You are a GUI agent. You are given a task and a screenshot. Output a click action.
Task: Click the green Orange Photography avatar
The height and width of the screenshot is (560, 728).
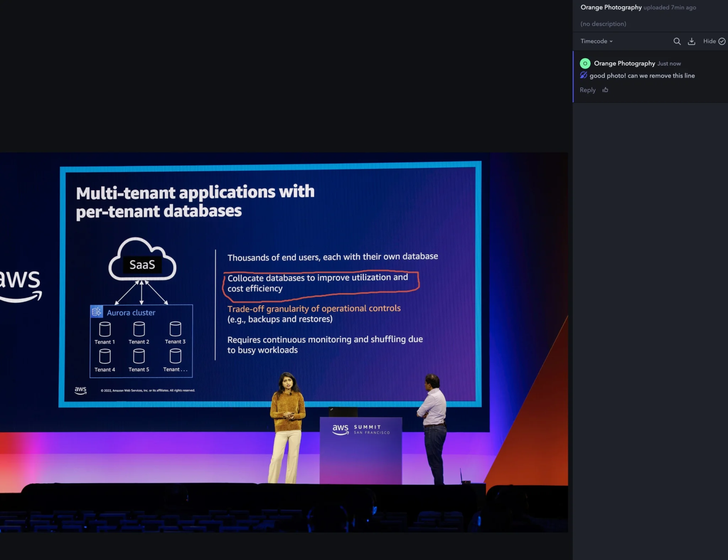[585, 63]
